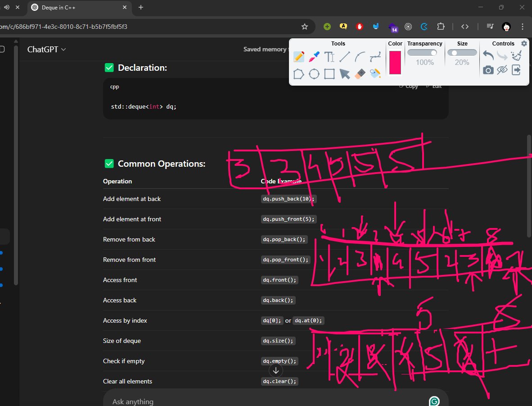The width and height of the screenshot is (532, 406).
Task: Adjust the Transparency slider
Action: click(422, 53)
